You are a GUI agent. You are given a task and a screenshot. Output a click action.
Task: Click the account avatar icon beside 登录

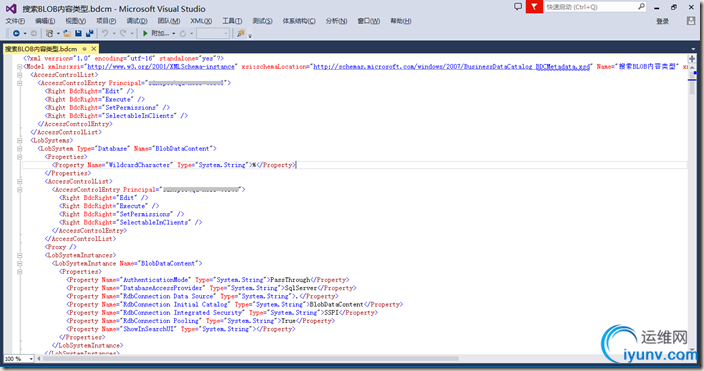tap(691, 21)
